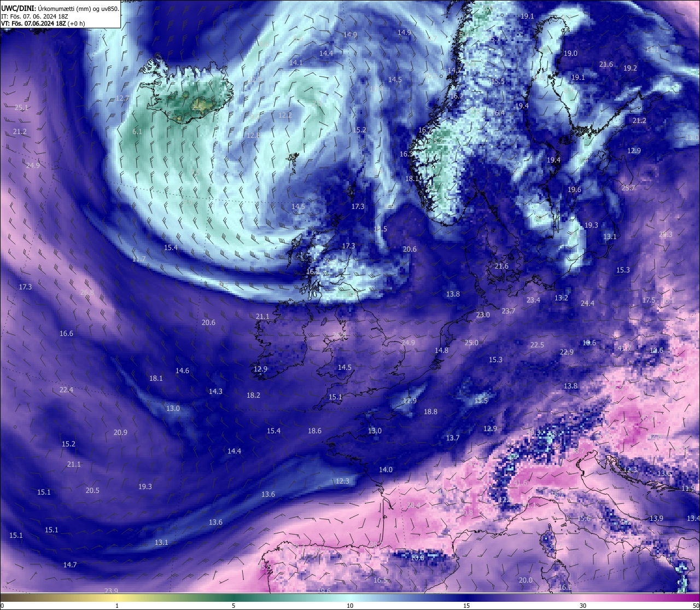Click the title 'UWC/DINI: Úrkomumætti (mm) og uv850.'

point(60,8)
